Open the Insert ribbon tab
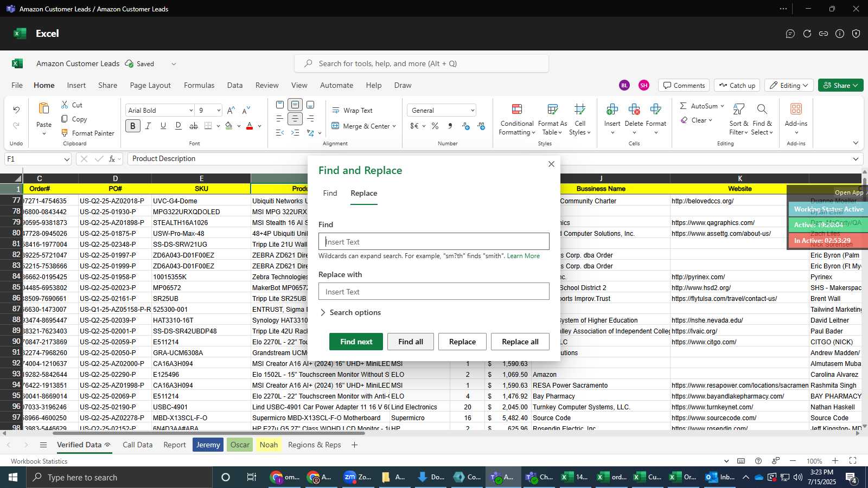 point(76,85)
